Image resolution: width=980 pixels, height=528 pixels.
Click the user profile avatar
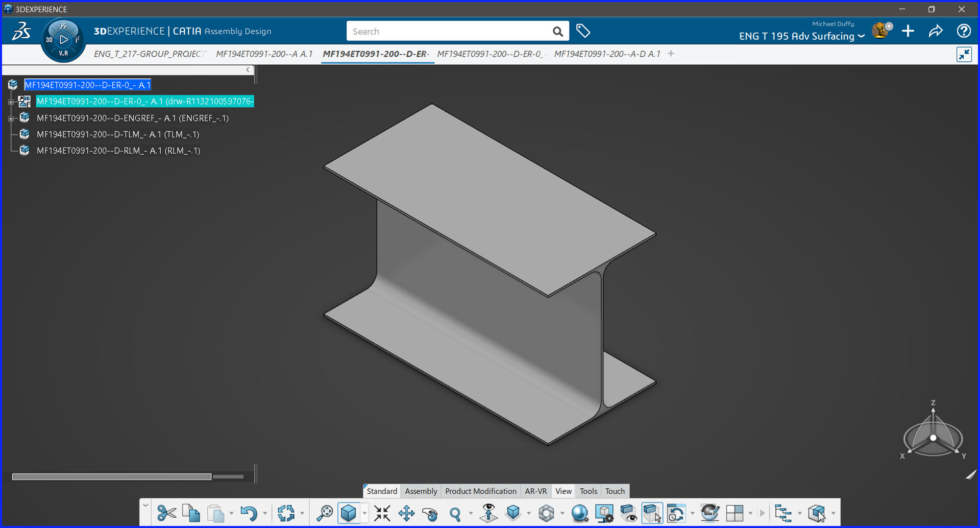click(881, 31)
